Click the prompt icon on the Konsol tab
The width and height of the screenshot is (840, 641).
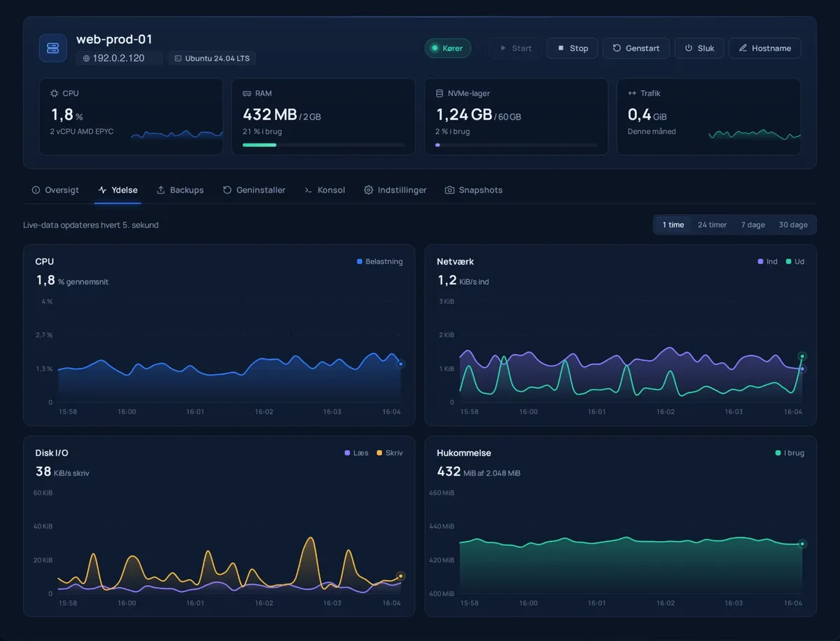(309, 190)
